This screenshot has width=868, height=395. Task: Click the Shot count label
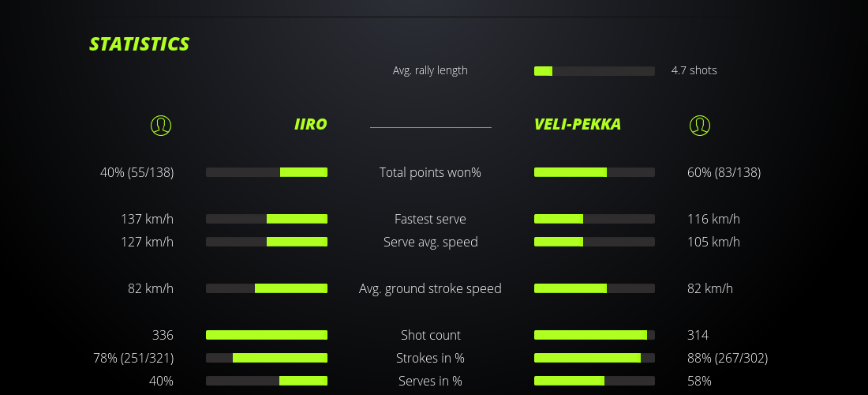(x=430, y=335)
